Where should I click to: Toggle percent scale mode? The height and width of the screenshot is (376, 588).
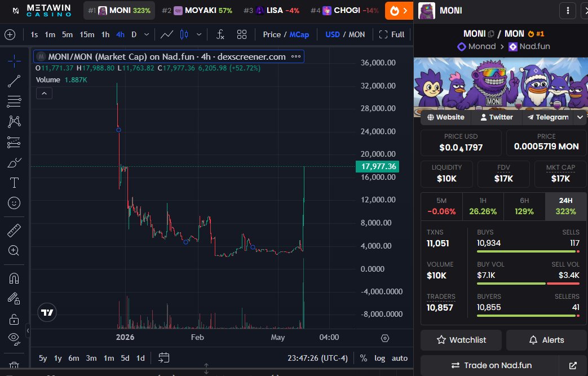coord(364,358)
